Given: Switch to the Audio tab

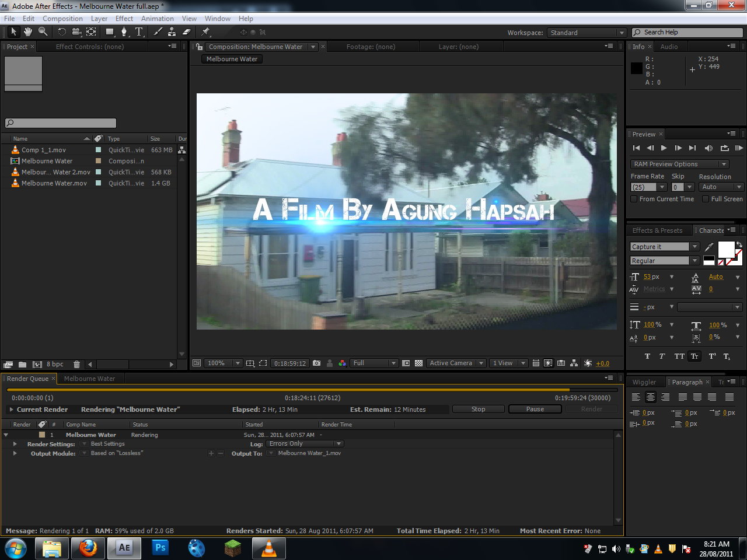Looking at the screenshot, I should 669,47.
